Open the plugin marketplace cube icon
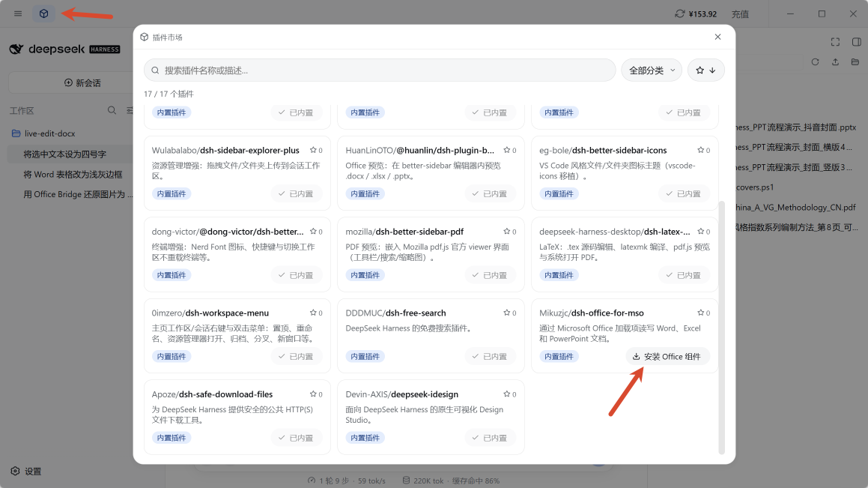The image size is (868, 488). [x=43, y=13]
